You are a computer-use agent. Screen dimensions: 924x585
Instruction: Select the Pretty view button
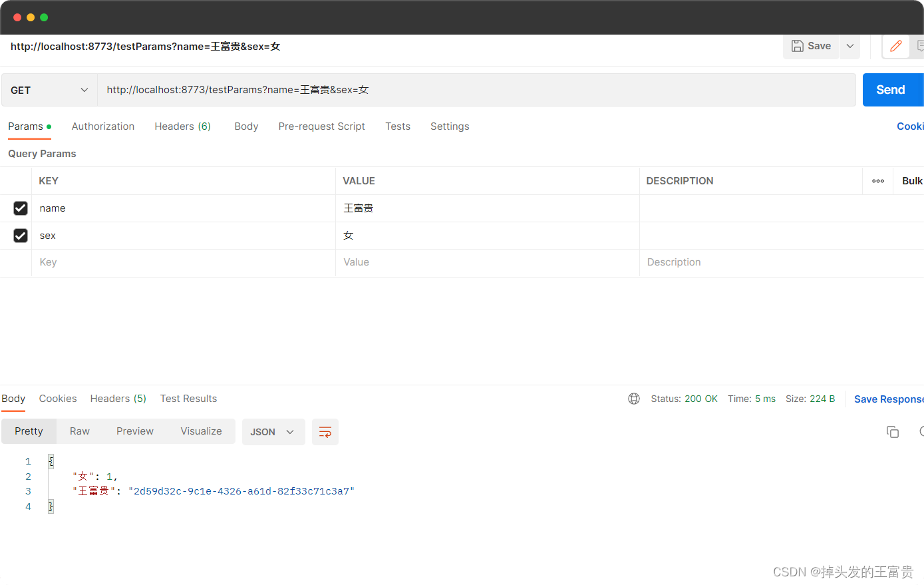coord(29,431)
